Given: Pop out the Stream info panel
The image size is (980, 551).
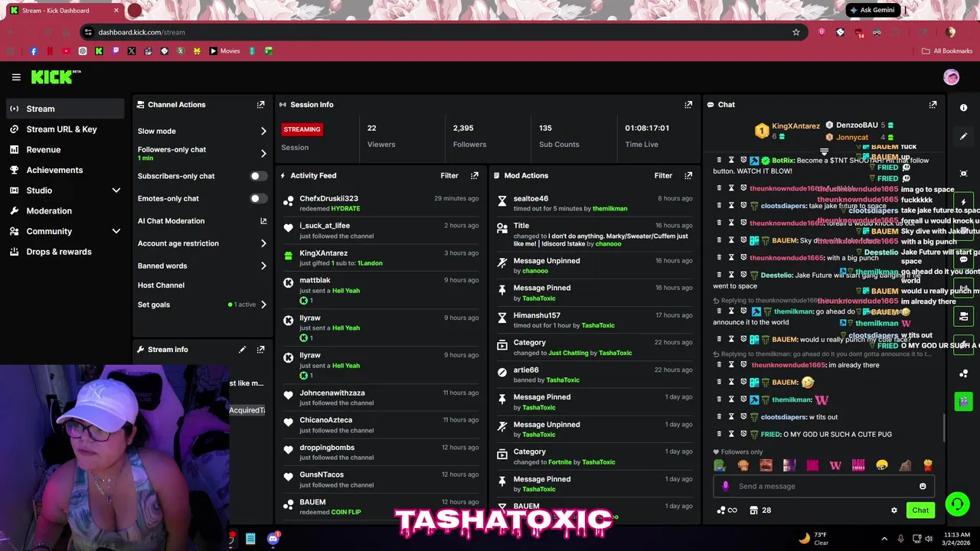Looking at the screenshot, I should click(x=260, y=350).
